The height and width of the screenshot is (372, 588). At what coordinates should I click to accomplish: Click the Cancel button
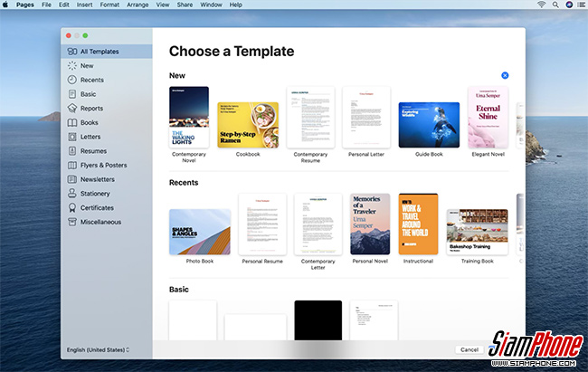(469, 349)
